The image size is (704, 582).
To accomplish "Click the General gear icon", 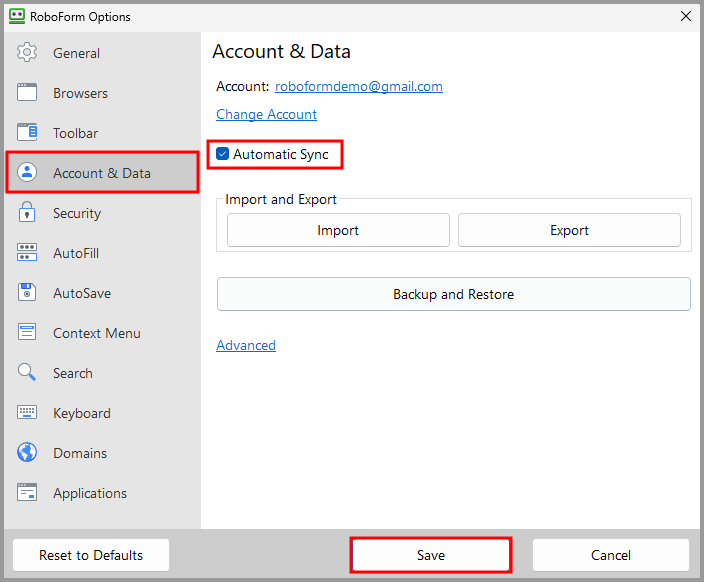I will [27, 53].
